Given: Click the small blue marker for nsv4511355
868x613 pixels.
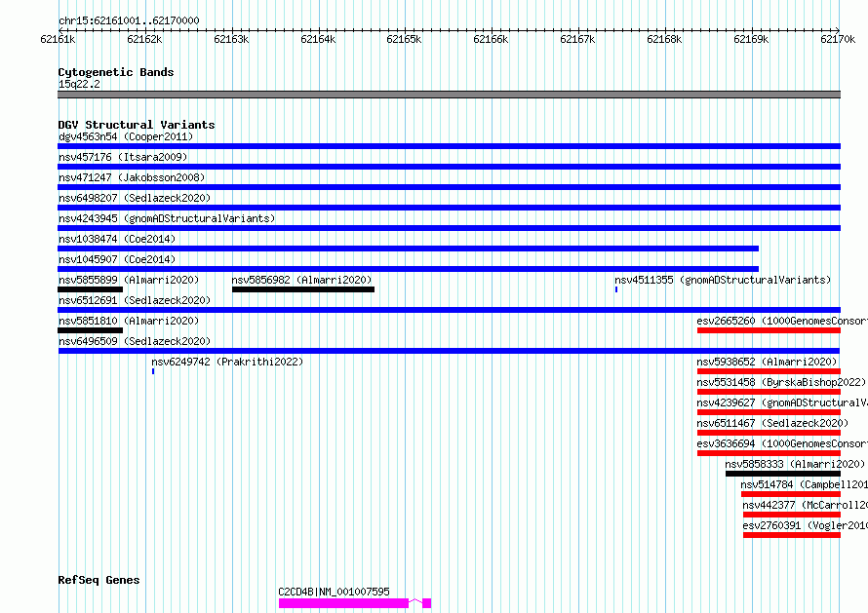Looking at the screenshot, I should [x=616, y=289].
